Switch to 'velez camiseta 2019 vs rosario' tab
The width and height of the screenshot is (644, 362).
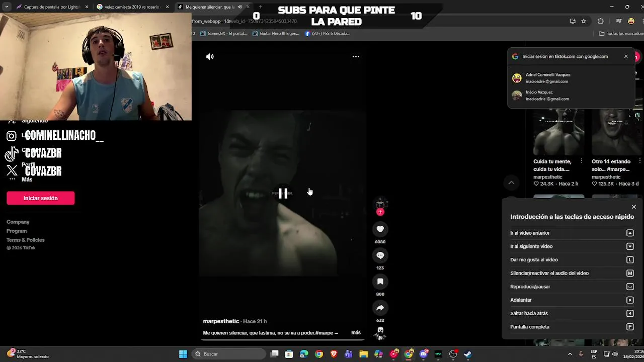[x=132, y=7]
